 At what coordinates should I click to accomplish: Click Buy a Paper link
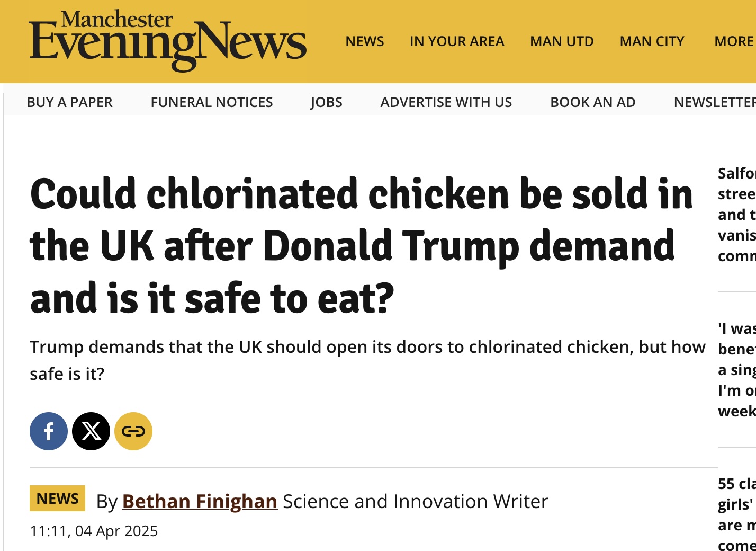69,102
